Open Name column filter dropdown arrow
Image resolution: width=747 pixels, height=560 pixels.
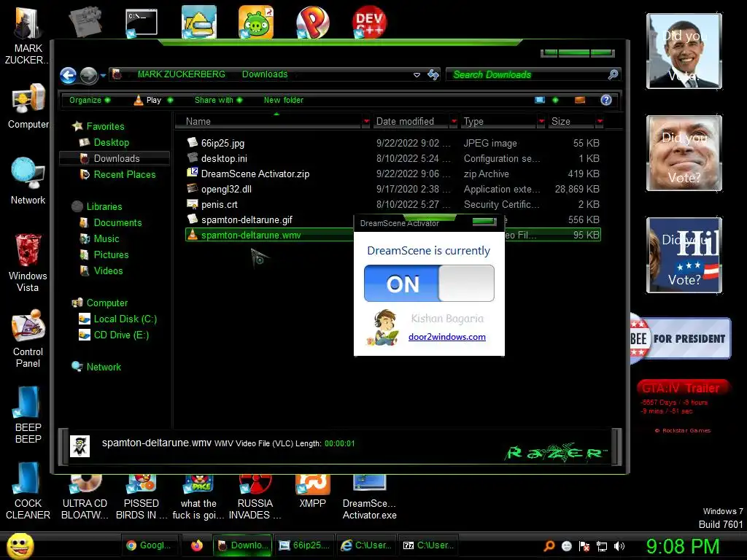pyautogui.click(x=366, y=122)
